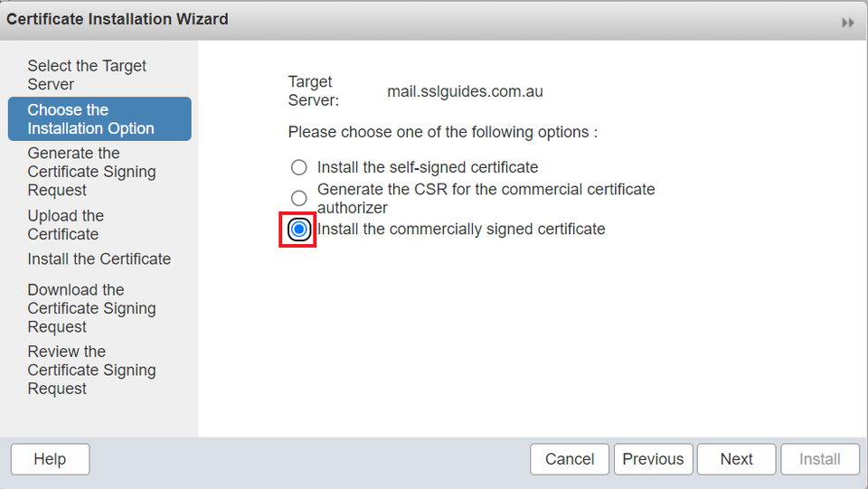Select Install the commercially signed certificate radio
Image resolution: width=868 pixels, height=489 pixels.
tap(299, 230)
